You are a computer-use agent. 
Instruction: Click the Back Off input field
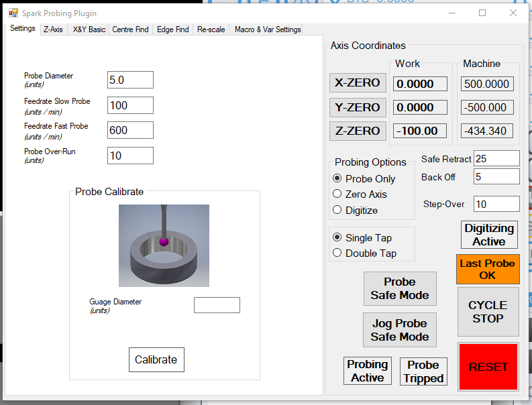point(496,177)
